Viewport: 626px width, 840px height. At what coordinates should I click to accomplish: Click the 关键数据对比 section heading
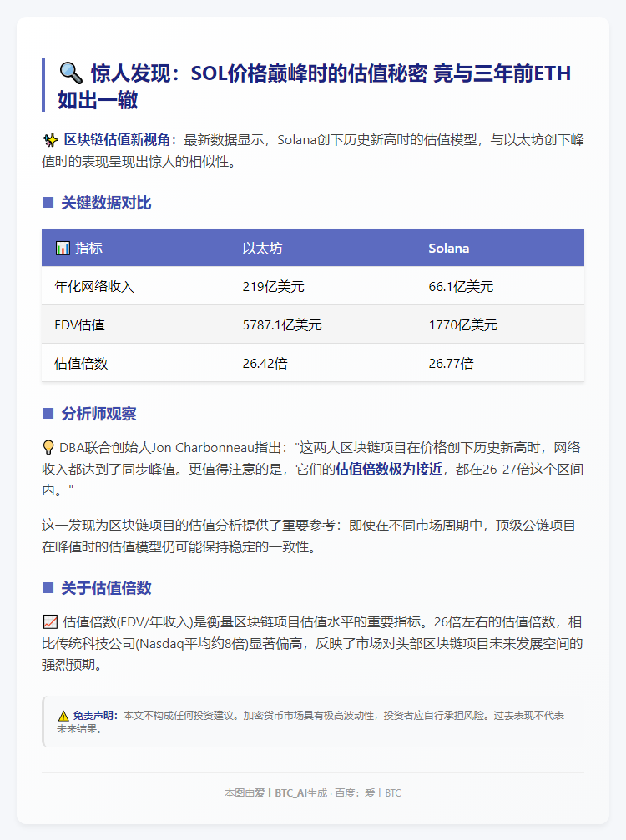[x=106, y=203]
